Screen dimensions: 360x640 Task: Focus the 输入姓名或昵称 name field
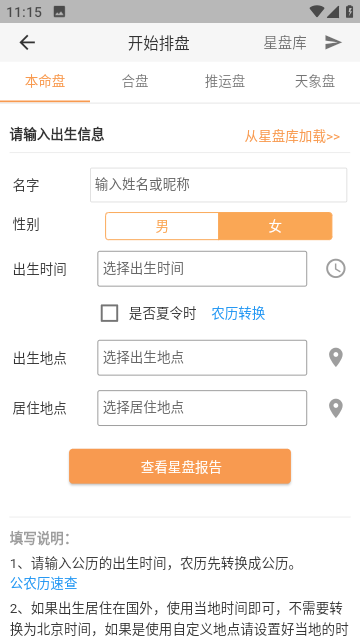click(218, 185)
